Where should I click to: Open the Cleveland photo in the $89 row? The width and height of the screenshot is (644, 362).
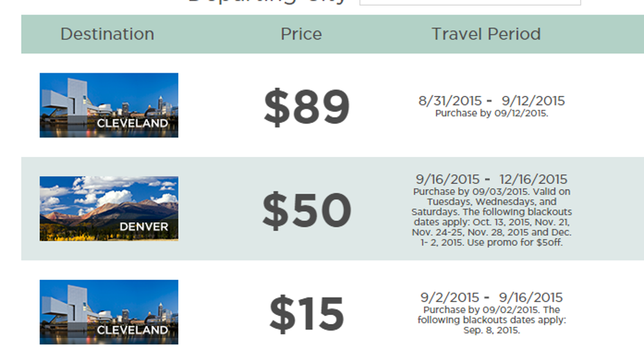[109, 105]
